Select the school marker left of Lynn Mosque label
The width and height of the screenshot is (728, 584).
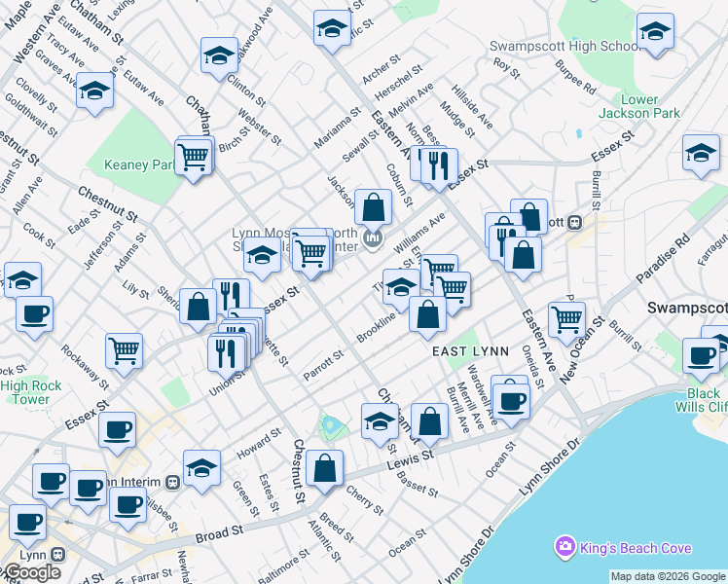click(263, 258)
